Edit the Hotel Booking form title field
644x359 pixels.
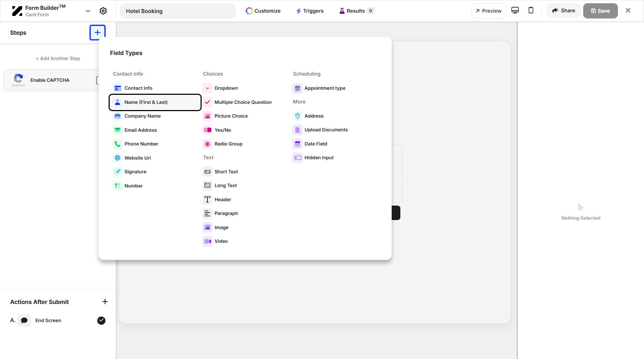[178, 11]
